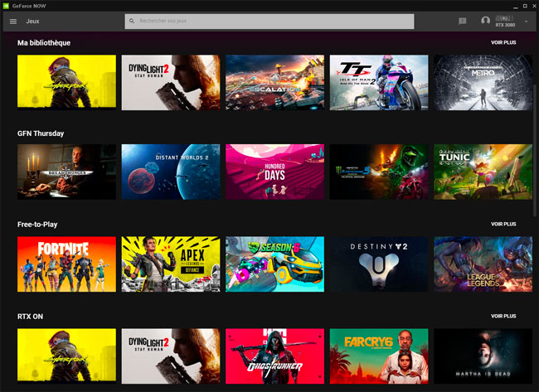Click VOIR PLUS for RTX ON
This screenshot has height=392, width=539.
tap(503, 316)
